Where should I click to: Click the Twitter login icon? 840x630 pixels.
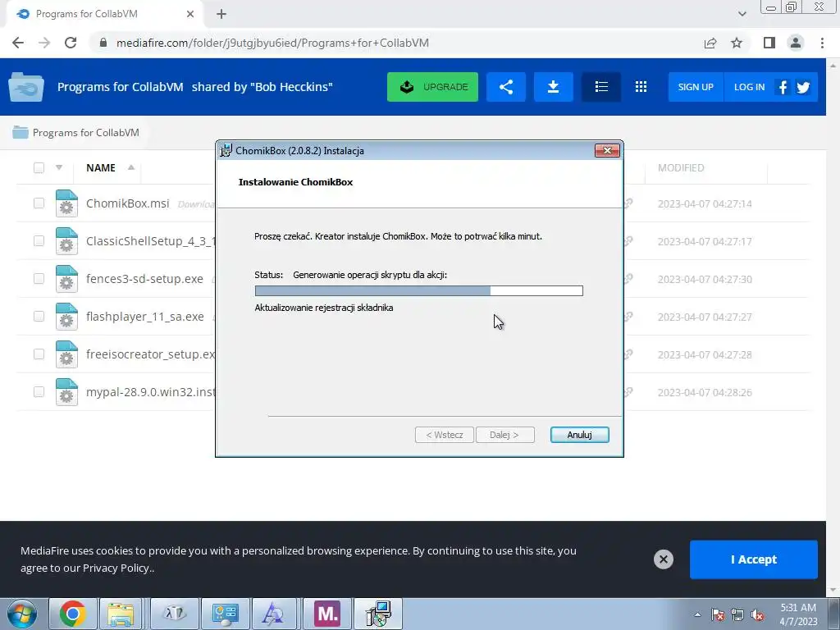[x=803, y=87]
